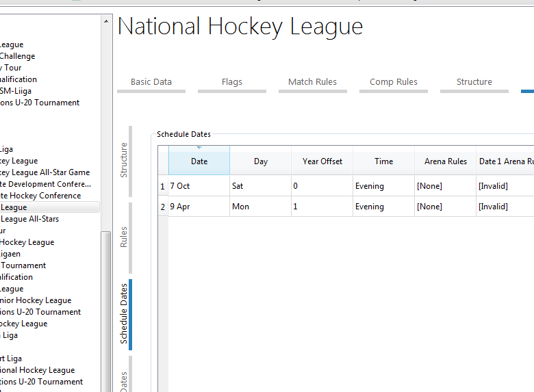The height and width of the screenshot is (392, 534).
Task: Select 'Hockey Conference' list item
Action: tap(40, 196)
